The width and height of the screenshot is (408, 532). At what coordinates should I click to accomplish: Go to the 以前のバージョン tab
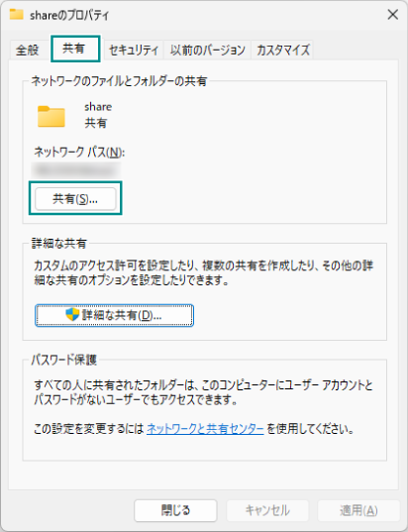click(208, 51)
